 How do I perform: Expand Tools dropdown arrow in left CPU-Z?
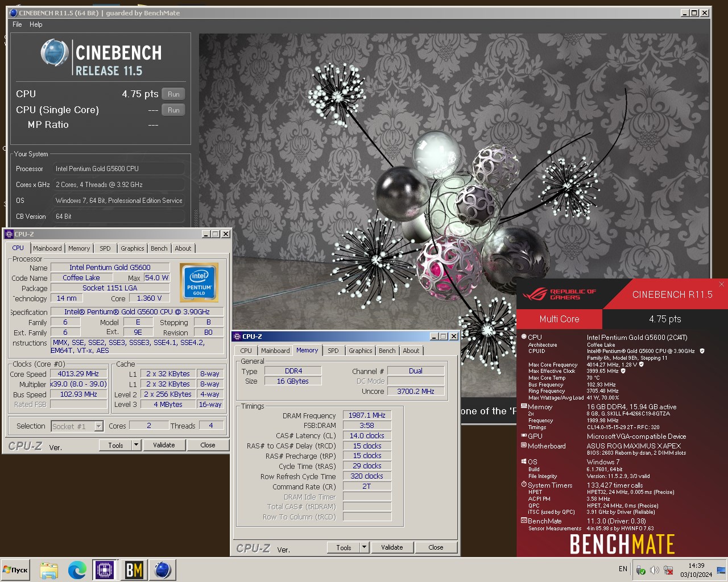[x=136, y=445]
